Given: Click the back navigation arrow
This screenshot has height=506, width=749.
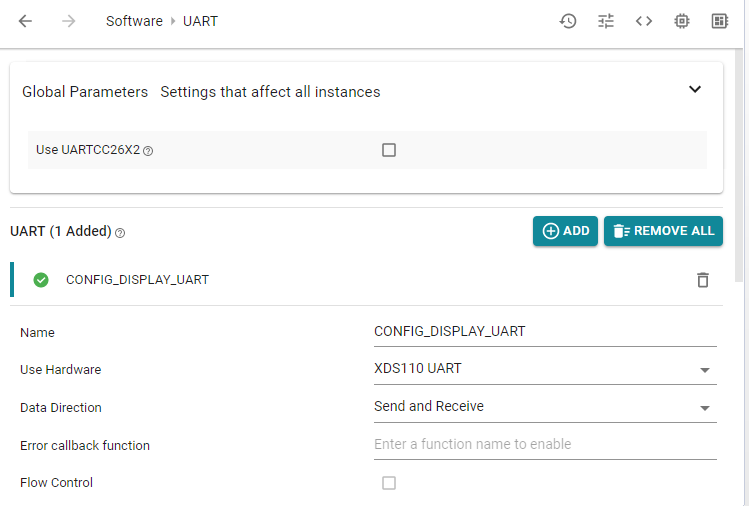Looking at the screenshot, I should click(25, 21).
